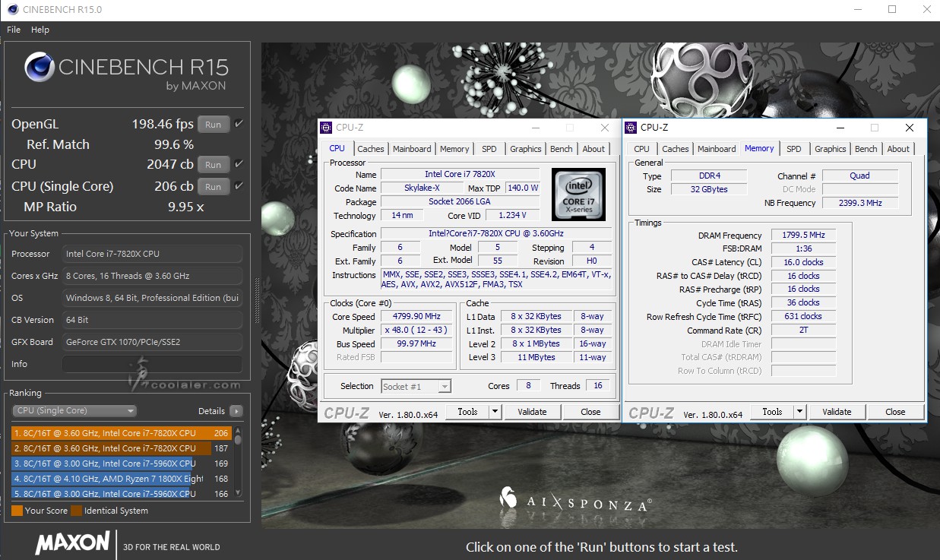Viewport: 940px width, 560px height.
Task: Click the CPU-Z icon in right window title
Action: tap(631, 128)
